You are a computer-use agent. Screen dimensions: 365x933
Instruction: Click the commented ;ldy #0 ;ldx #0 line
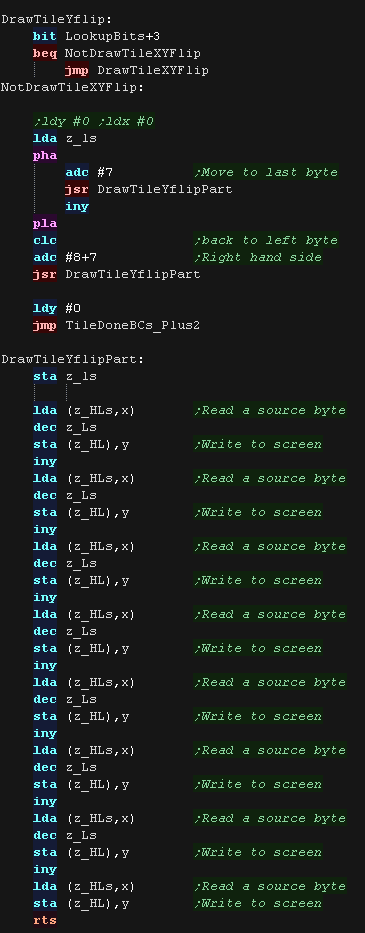point(94,121)
